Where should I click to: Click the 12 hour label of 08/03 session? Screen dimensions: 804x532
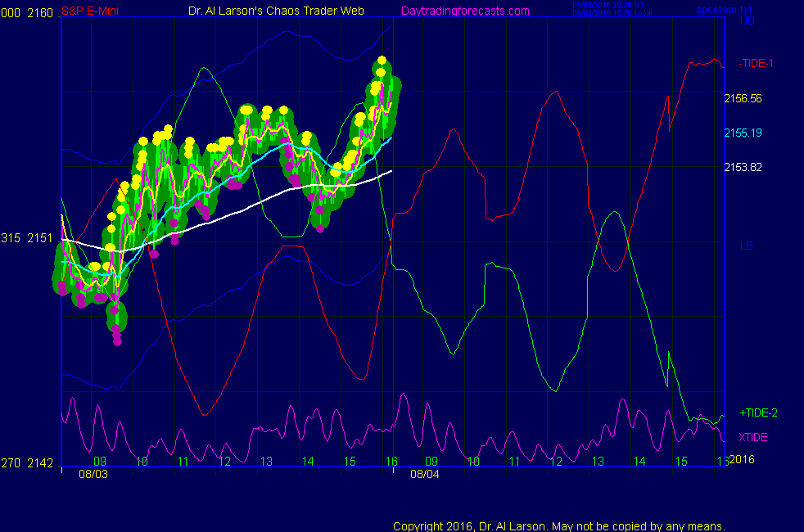tap(224, 462)
